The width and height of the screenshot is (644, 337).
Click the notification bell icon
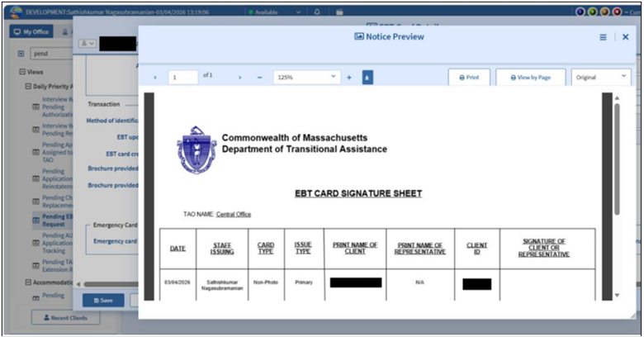click(317, 12)
